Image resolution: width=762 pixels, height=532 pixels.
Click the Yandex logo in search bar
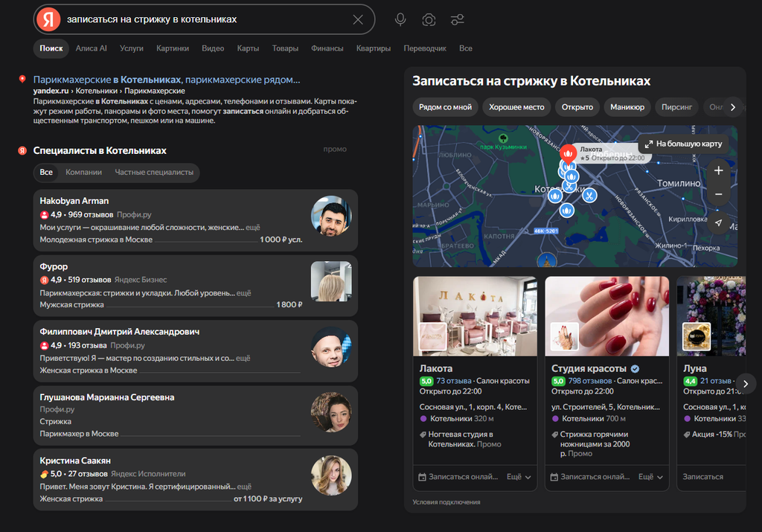[x=48, y=19]
